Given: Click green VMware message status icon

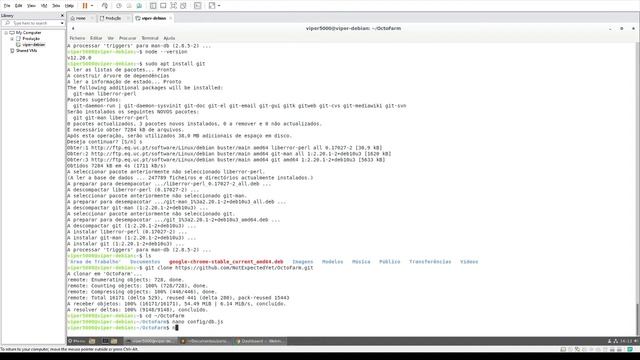Looking at the screenshot, I should [x=630, y=349].
